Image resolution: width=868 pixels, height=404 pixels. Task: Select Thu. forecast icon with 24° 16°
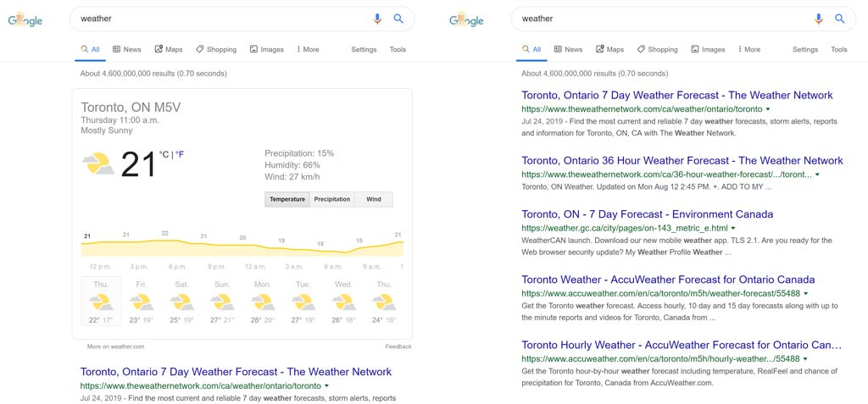point(384,302)
